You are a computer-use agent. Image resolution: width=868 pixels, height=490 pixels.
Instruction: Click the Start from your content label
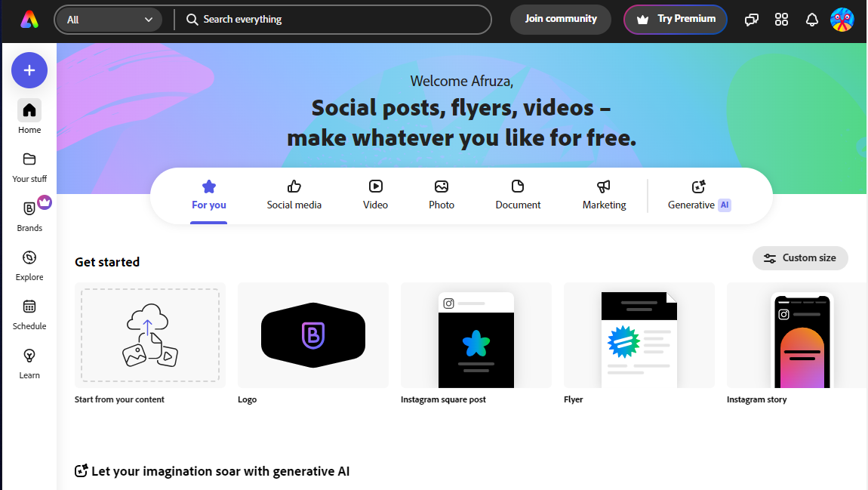pyautogui.click(x=119, y=399)
